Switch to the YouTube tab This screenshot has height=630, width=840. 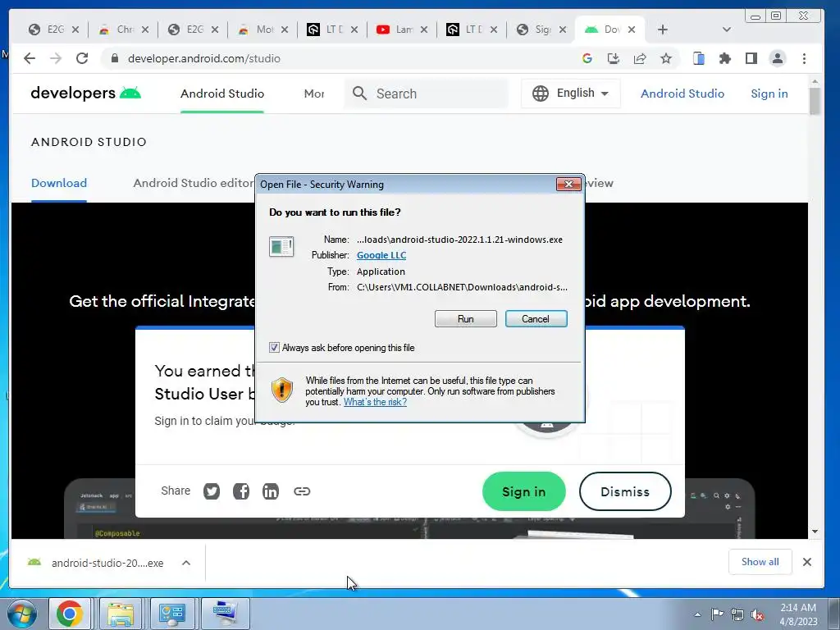click(395, 30)
